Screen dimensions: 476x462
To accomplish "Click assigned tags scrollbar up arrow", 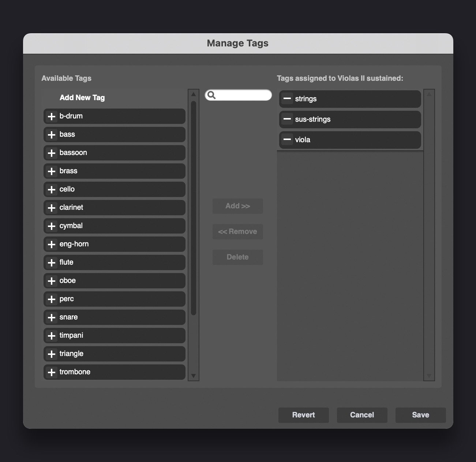I will tap(429, 94).
